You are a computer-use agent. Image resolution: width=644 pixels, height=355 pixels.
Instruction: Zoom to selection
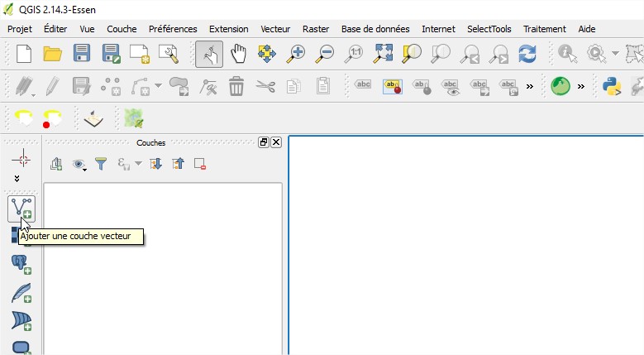tap(412, 54)
